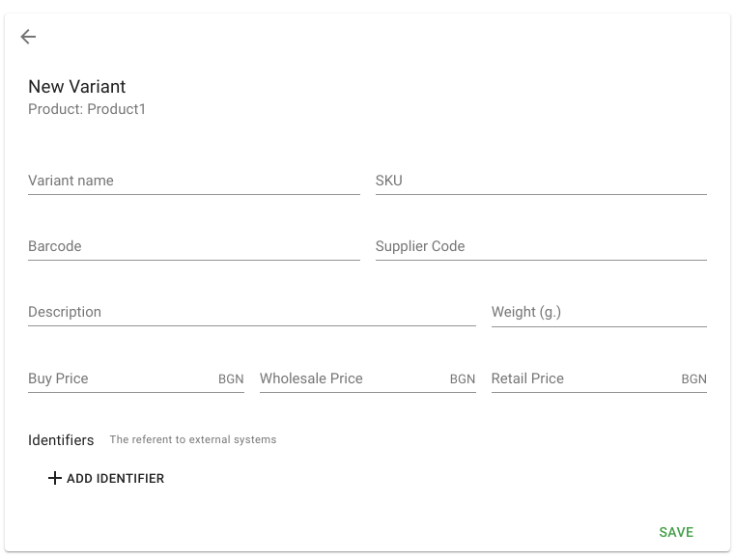Click the referent to external systems hint
Image resolution: width=735 pixels, height=560 pixels.
pos(193,439)
